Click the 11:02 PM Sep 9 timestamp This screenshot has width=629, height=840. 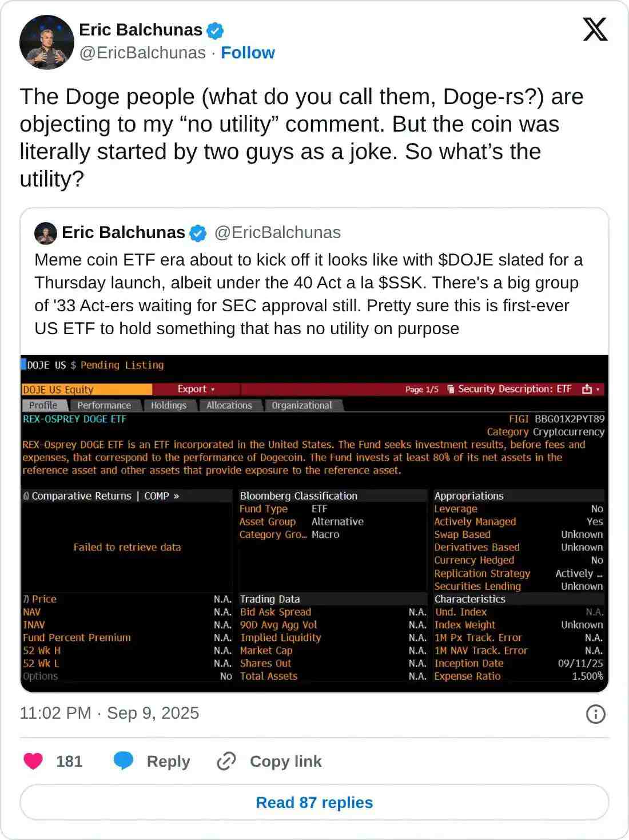tap(109, 713)
